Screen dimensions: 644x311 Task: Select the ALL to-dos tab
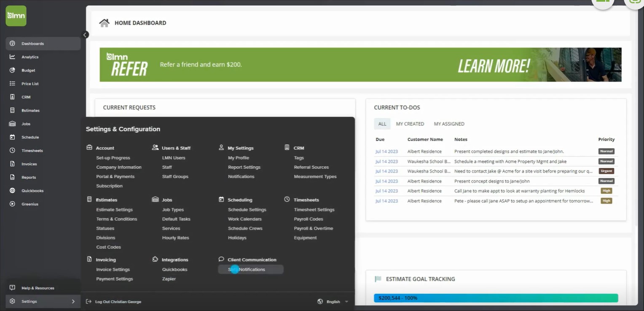coord(382,124)
